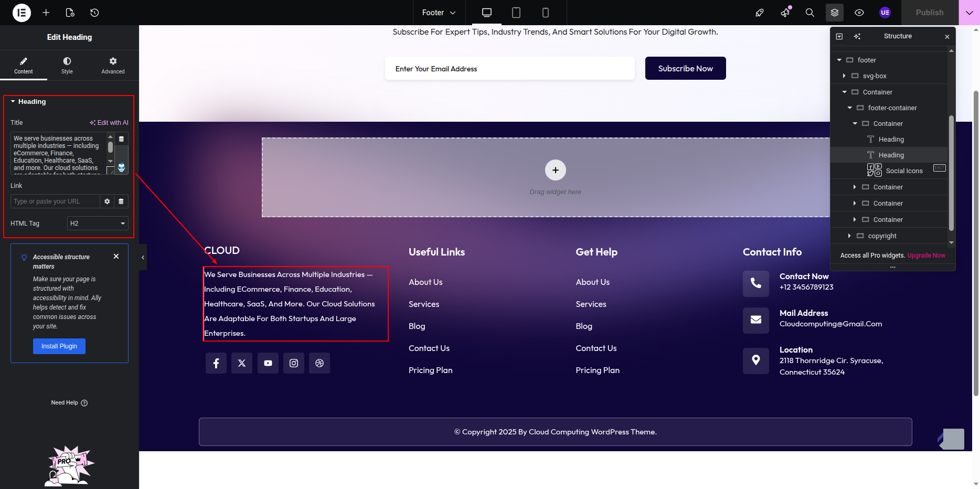Click the AI assistant icon in title box
The image size is (980, 489).
click(121, 167)
